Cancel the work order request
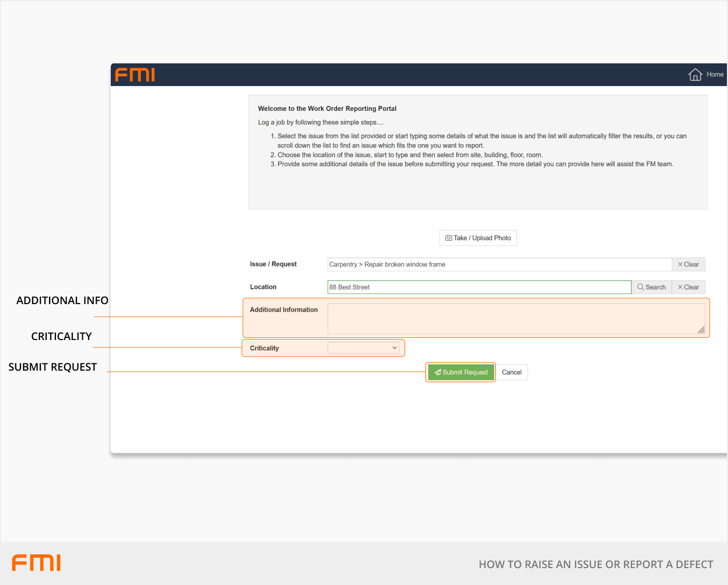This screenshot has height=585, width=728. coord(512,372)
